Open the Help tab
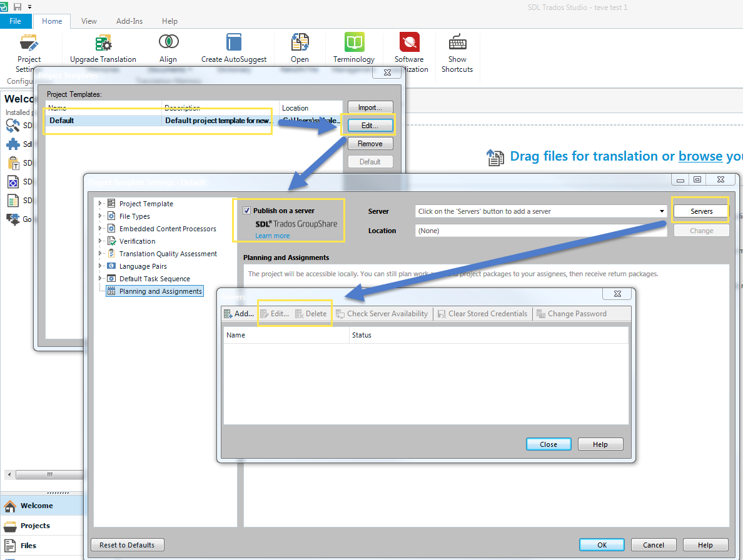Screen dimensions: 743x560 (169, 21)
